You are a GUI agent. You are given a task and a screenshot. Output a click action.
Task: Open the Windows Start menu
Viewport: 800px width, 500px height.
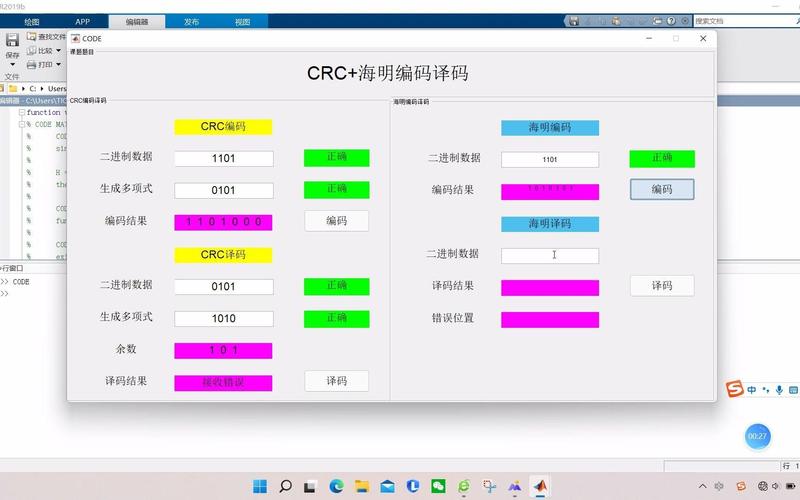260,486
